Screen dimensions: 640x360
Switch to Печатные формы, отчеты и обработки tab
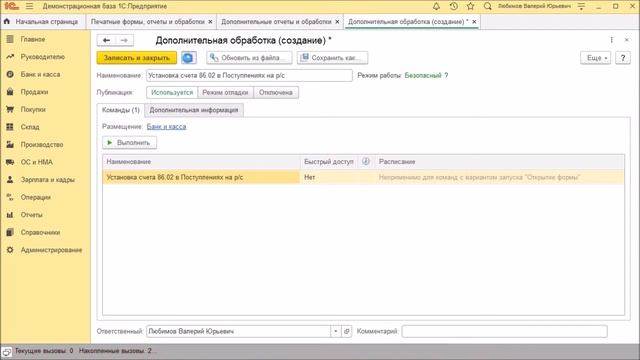[148, 22]
